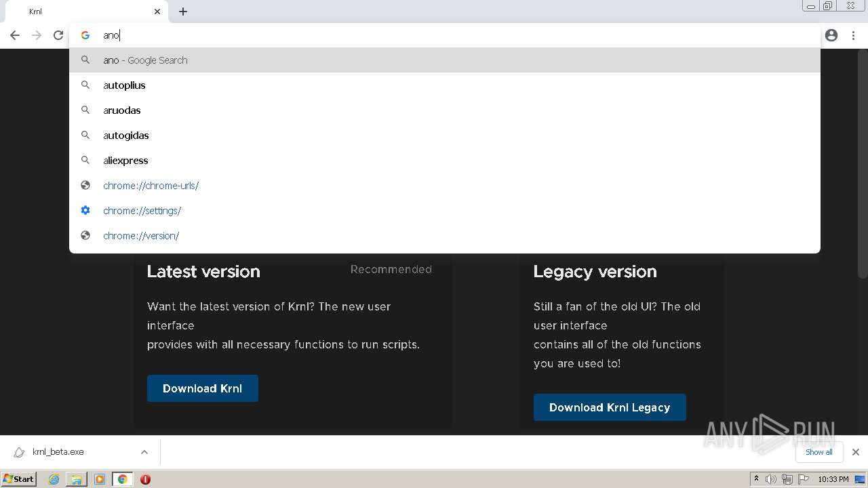Click Chrome icon in taskbar
Screen dimensions: 868x488
[123, 479]
